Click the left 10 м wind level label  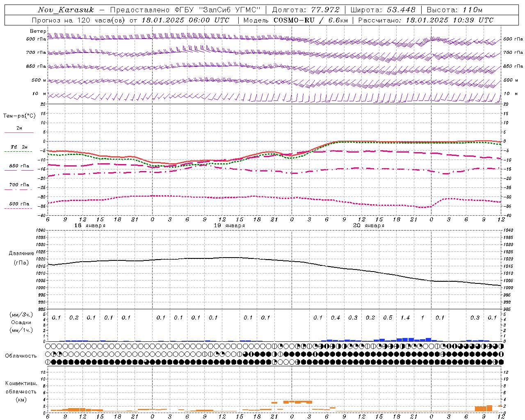point(39,94)
